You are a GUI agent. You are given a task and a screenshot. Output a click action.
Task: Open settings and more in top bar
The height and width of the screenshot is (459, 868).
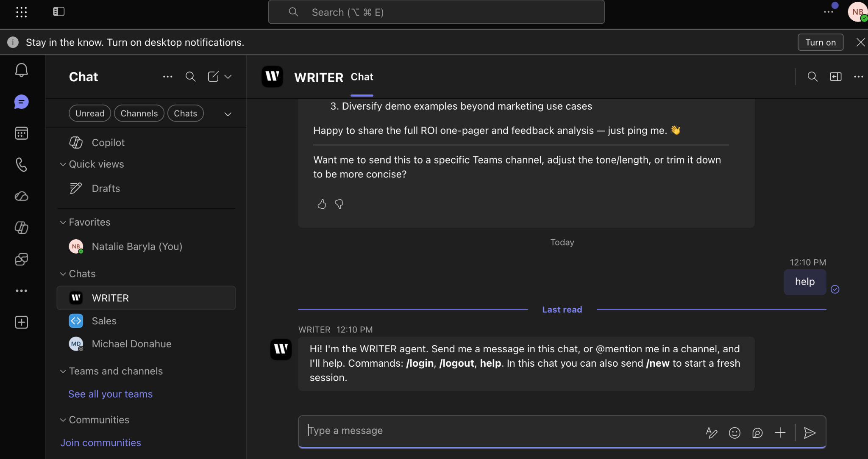(x=829, y=12)
